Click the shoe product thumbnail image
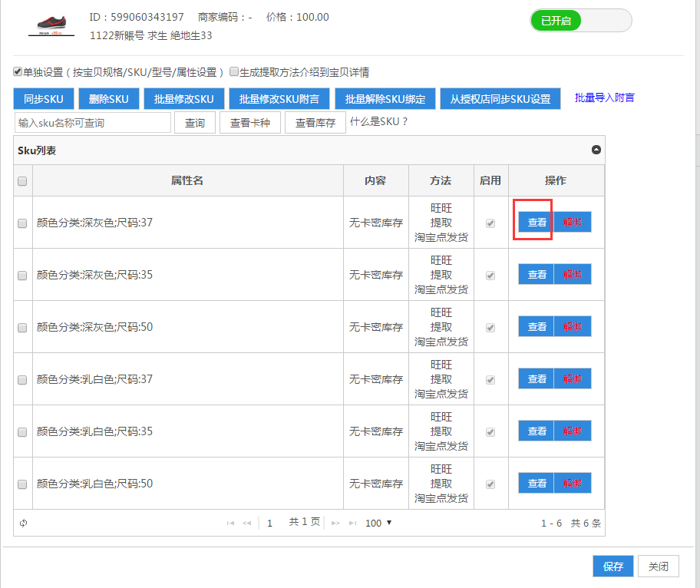Image resolution: width=700 pixels, height=588 pixels. pos(51,25)
